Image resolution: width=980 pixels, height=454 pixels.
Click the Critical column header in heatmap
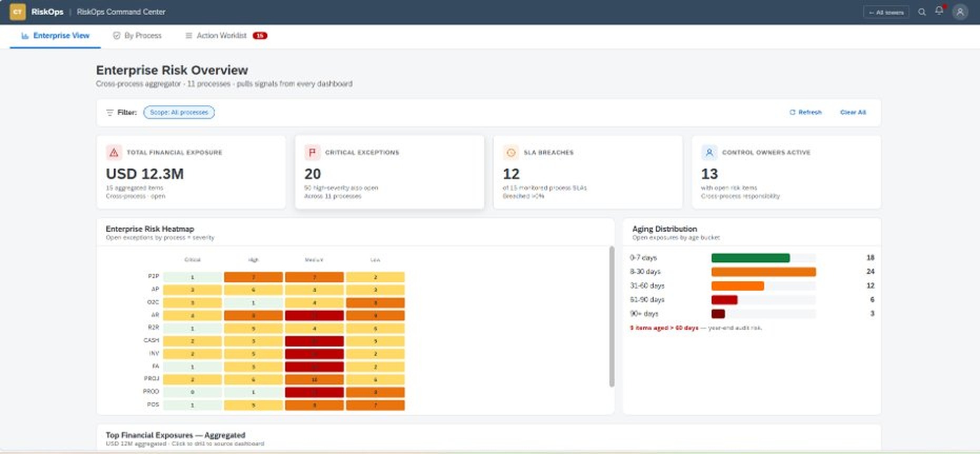pos(193,260)
